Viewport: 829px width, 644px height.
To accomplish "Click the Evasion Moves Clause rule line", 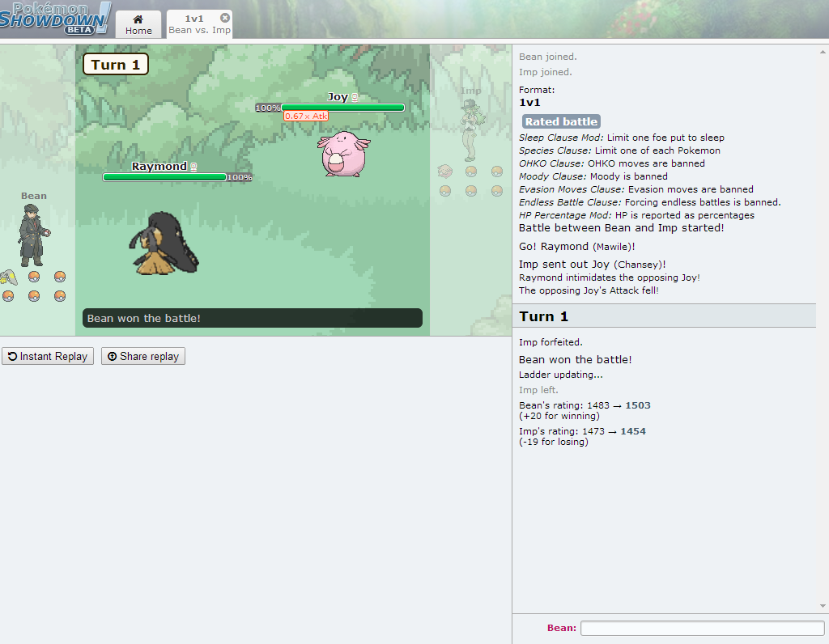I will click(636, 189).
